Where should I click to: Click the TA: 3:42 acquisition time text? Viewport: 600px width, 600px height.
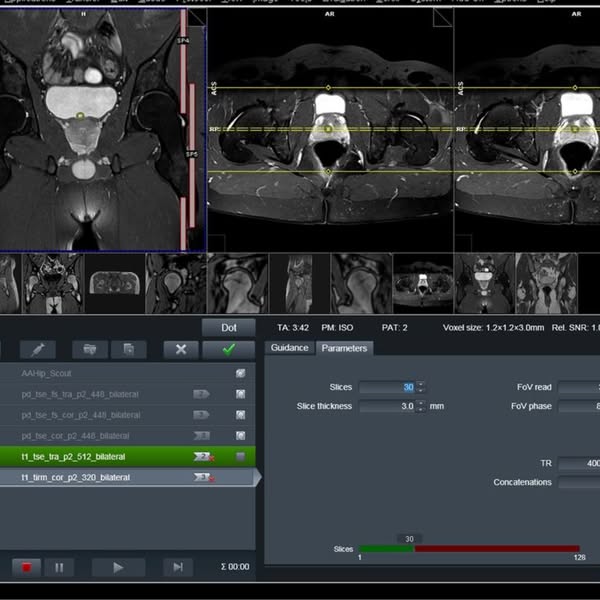coord(293,328)
